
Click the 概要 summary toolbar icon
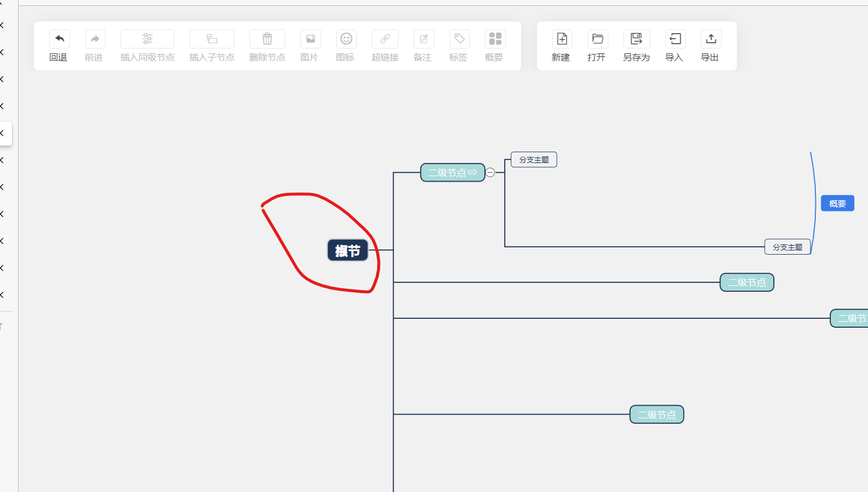(x=494, y=38)
